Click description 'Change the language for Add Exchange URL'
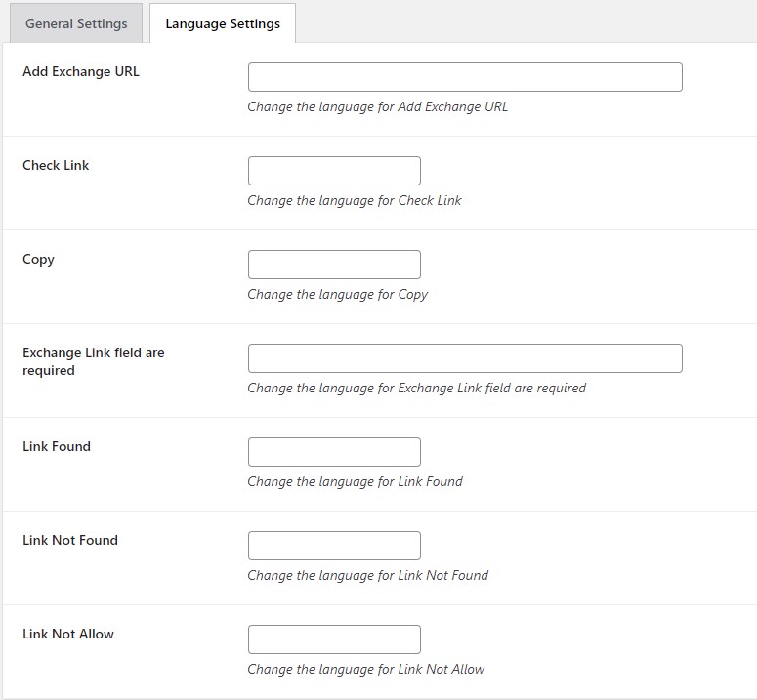This screenshot has height=700, width=757. (378, 106)
